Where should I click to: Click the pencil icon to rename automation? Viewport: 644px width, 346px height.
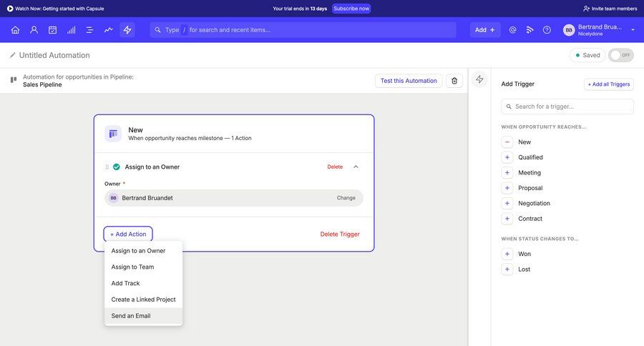coord(12,55)
